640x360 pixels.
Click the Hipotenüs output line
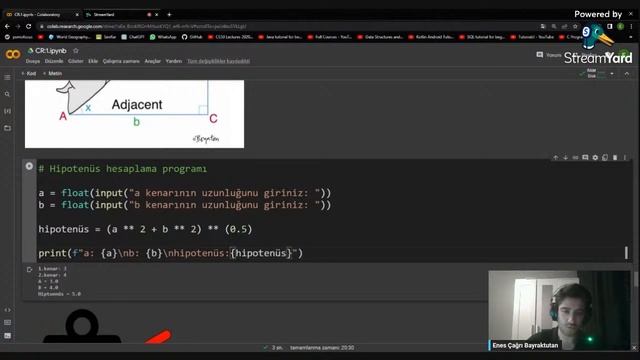[x=59, y=294]
